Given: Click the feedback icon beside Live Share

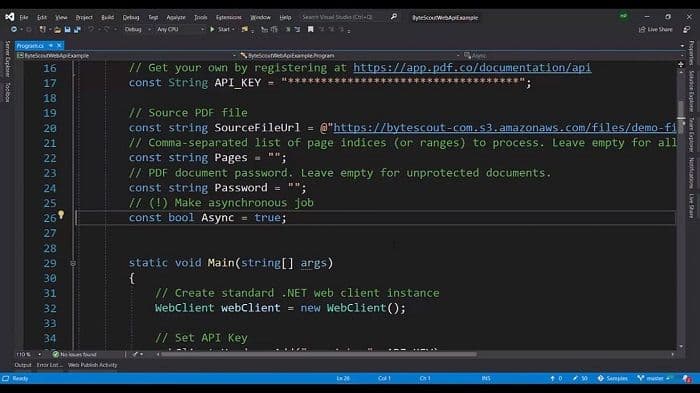Looking at the screenshot, I should (x=687, y=29).
